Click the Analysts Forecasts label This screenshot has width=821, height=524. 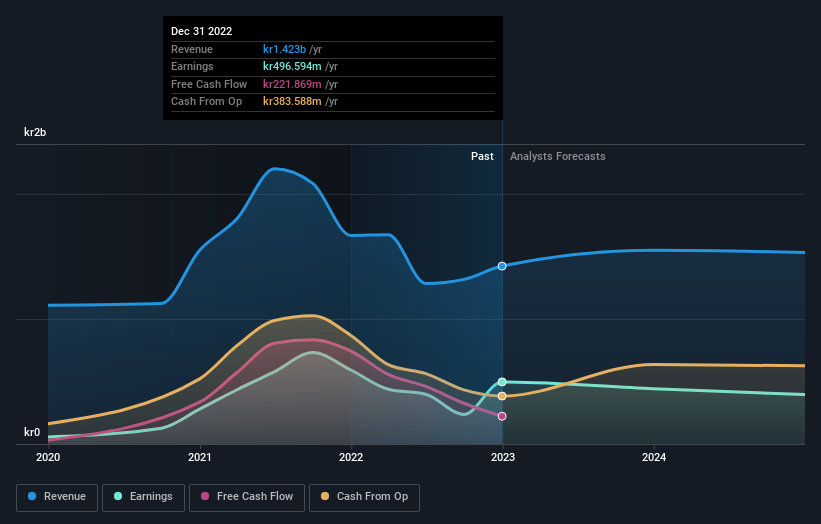558,157
